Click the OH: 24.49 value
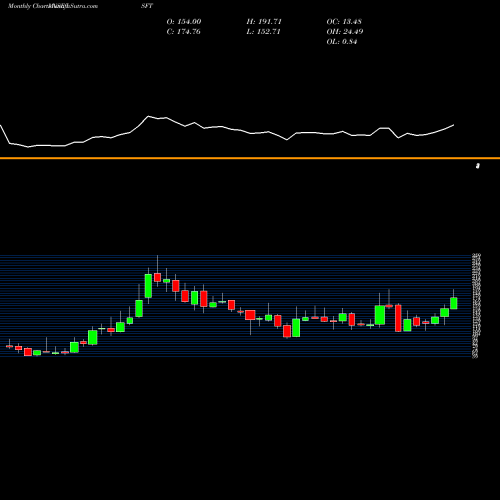Viewport: 500px width, 500px height. (345, 31)
